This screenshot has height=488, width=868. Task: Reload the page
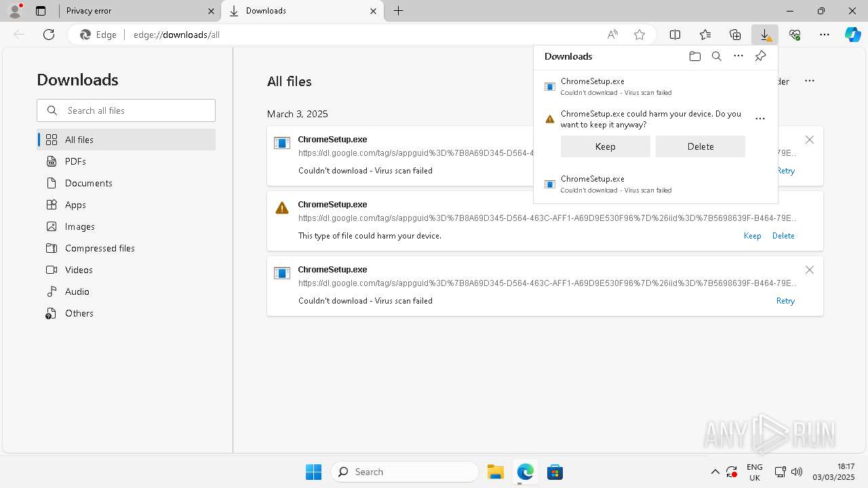49,35
